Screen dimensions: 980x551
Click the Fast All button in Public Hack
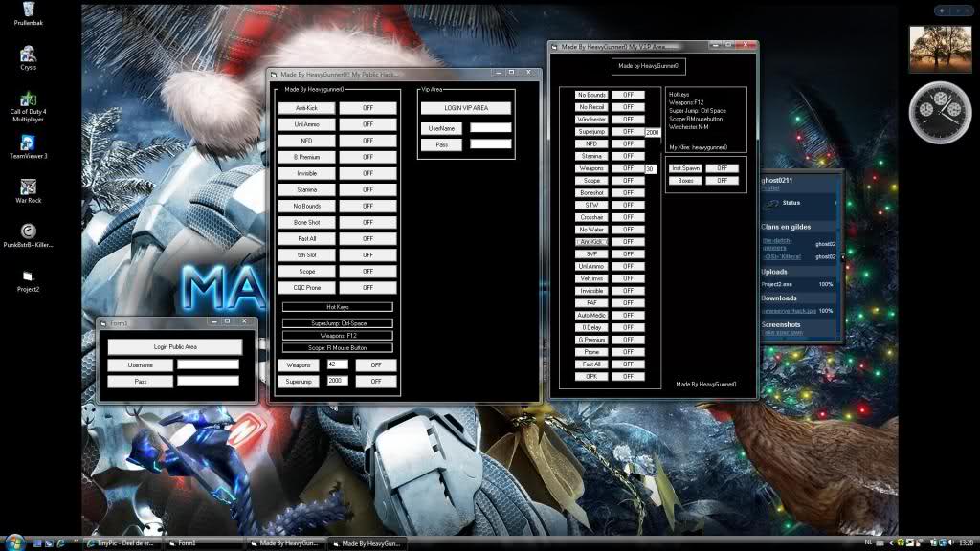coord(307,238)
